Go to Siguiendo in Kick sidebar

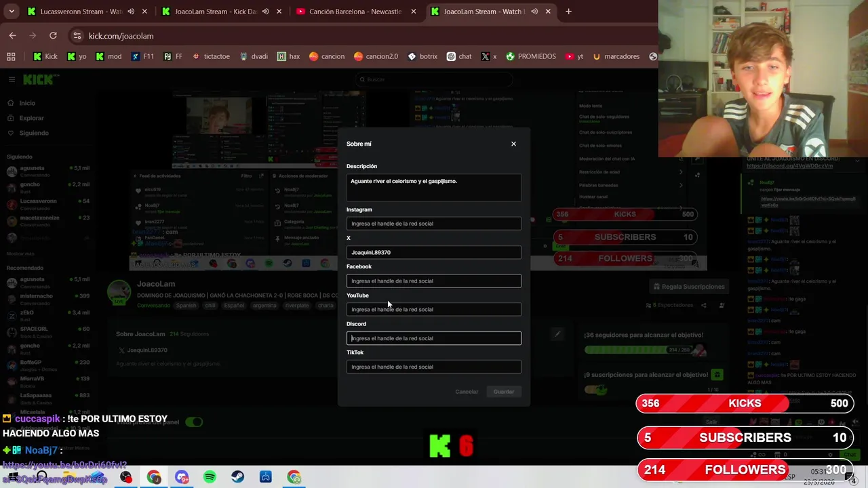coord(34,133)
